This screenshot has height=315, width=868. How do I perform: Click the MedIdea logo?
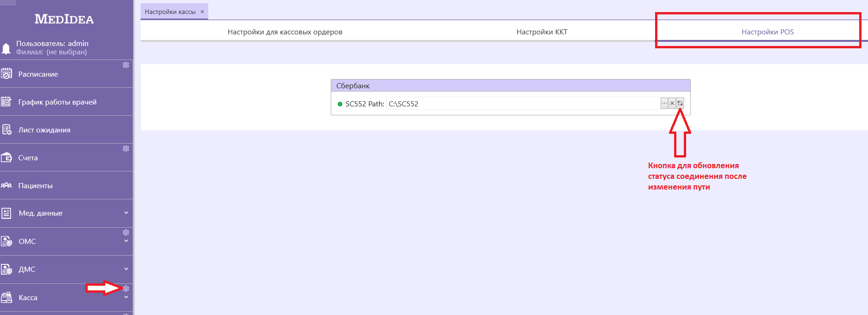pyautogui.click(x=64, y=19)
